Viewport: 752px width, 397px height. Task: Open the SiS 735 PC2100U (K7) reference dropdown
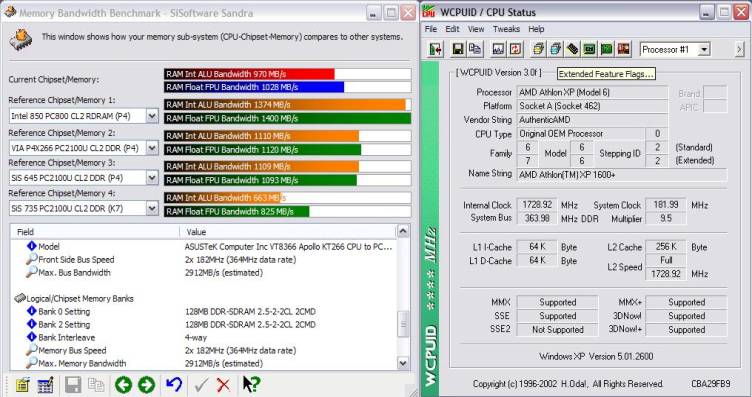[x=152, y=208]
